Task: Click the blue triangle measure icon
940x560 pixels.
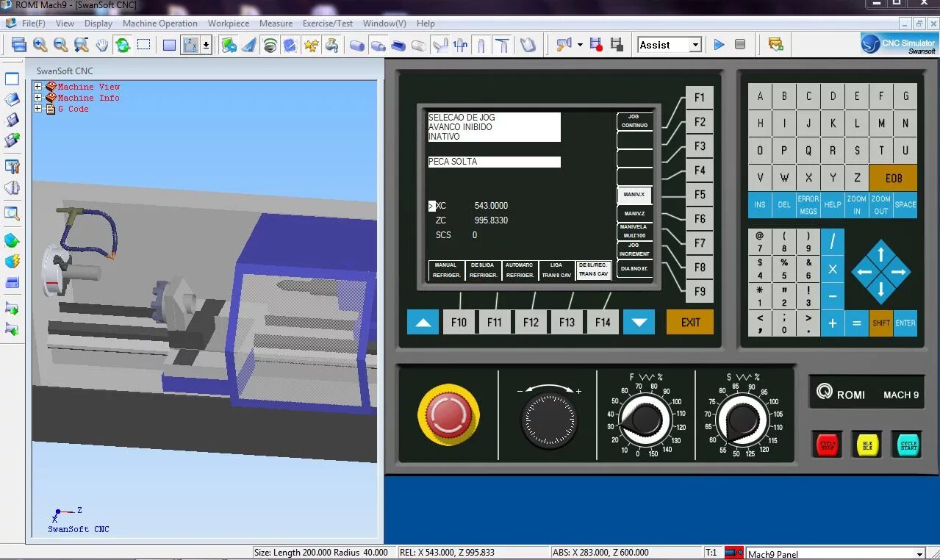Action: tap(249, 45)
